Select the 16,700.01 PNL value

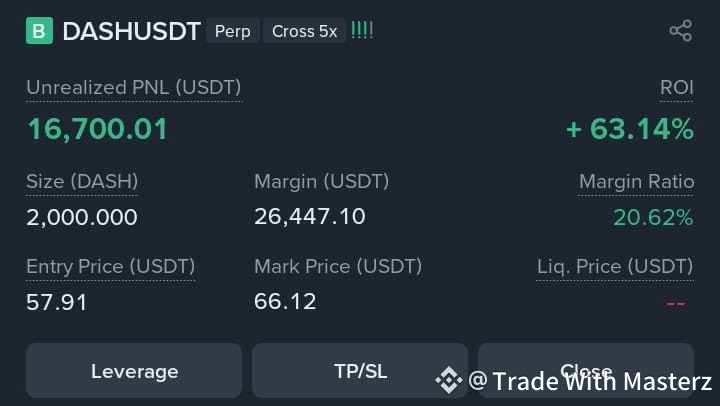(x=97, y=129)
